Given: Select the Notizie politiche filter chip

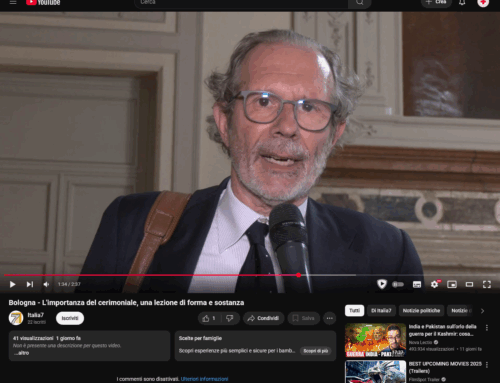Looking at the screenshot, I should 421,310.
